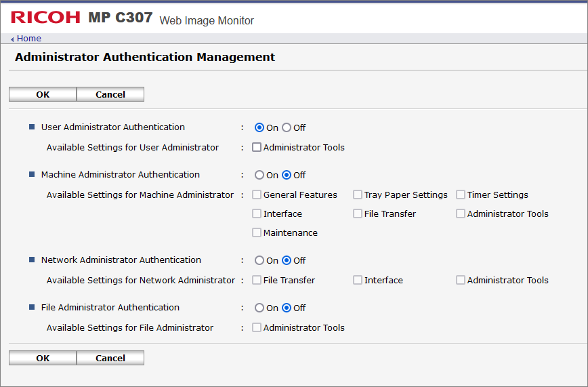Click the top OK button
The image size is (588, 387).
(43, 94)
